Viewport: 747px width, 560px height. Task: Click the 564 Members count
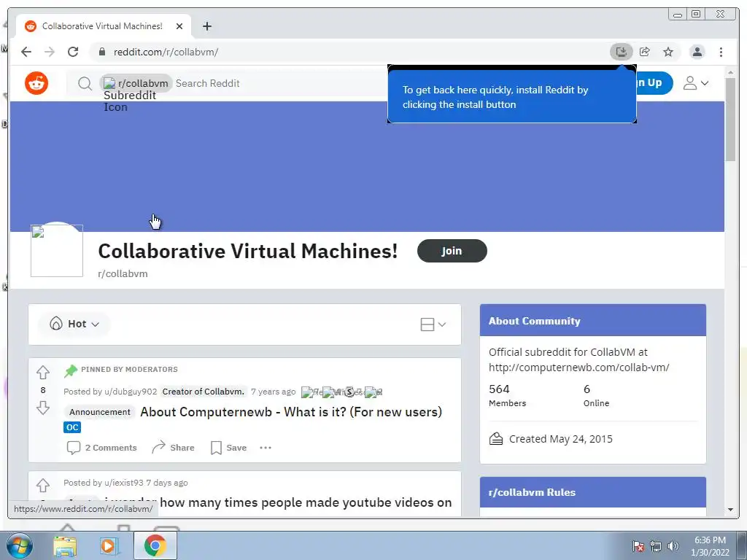(x=508, y=395)
